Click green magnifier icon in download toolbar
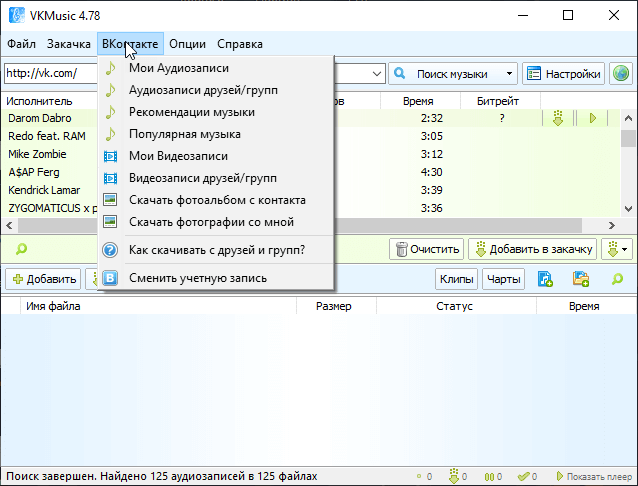Image resolution: width=638 pixels, height=486 pixels. (x=617, y=279)
